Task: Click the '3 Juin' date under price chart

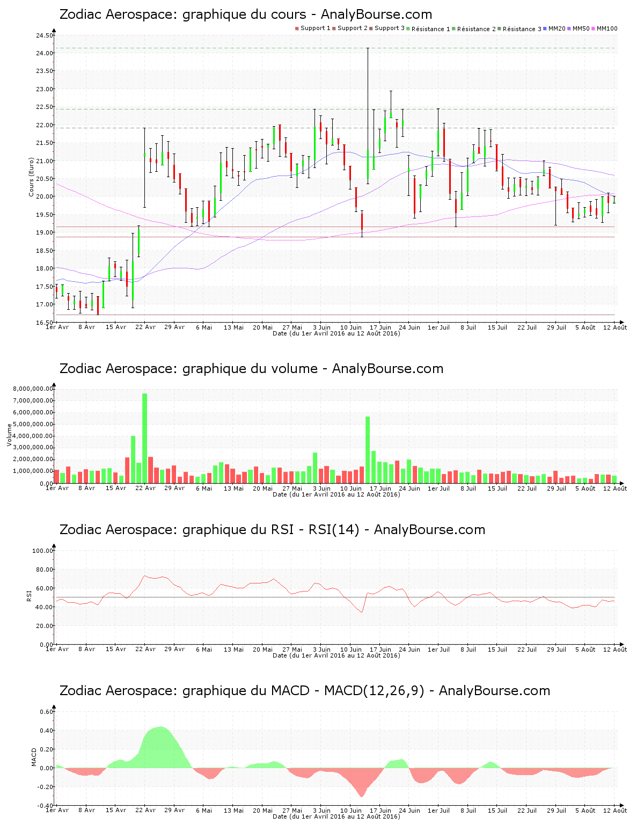Action: (321, 327)
